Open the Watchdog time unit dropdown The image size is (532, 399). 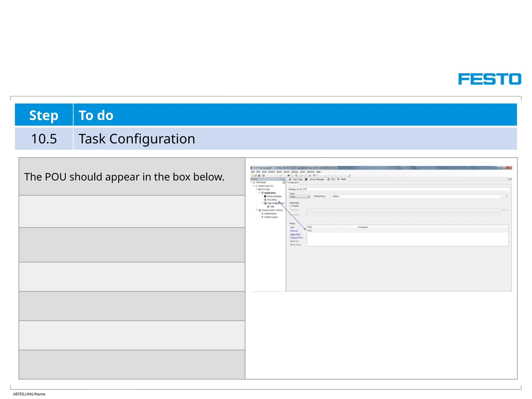coord(506,210)
